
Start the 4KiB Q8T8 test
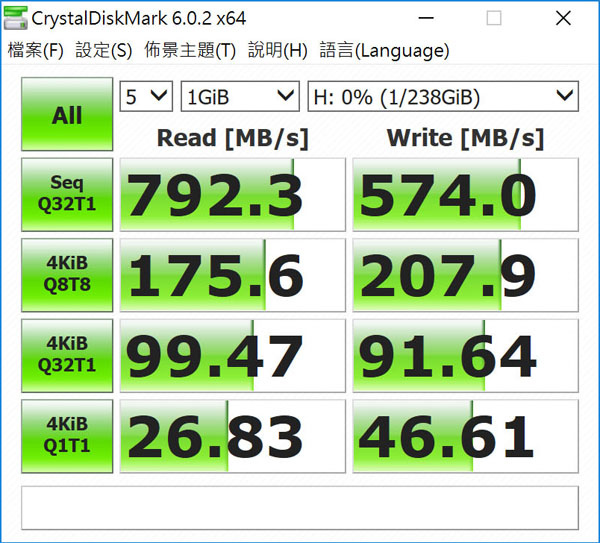(67, 275)
